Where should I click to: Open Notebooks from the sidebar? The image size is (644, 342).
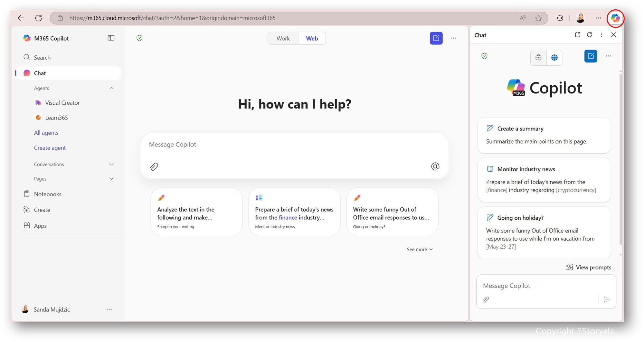[x=48, y=194]
